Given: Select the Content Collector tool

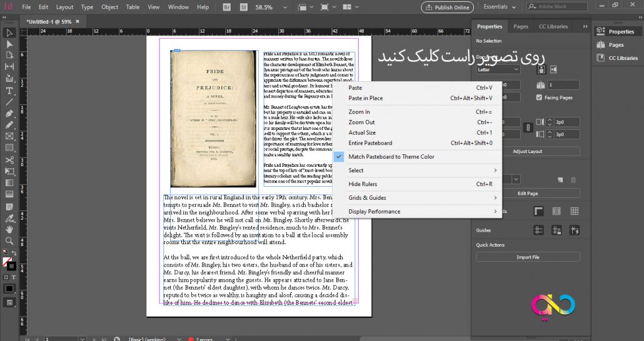Looking at the screenshot, I should (9, 78).
